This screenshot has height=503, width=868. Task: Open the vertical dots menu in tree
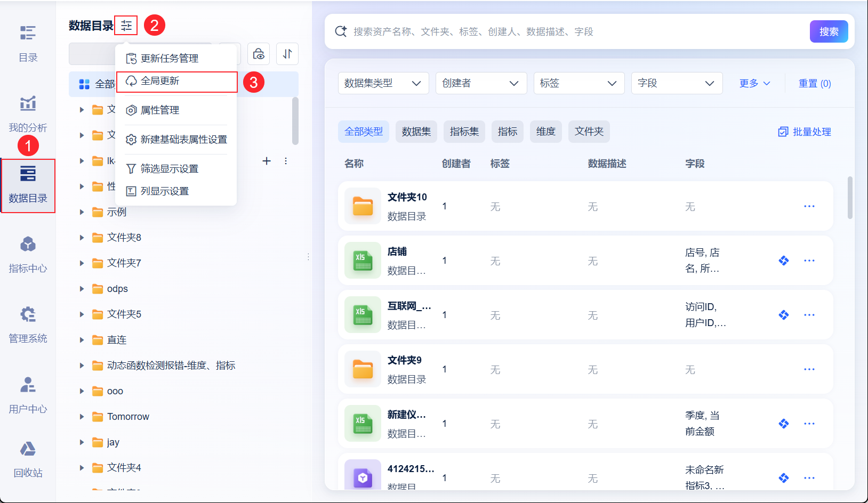tap(286, 161)
